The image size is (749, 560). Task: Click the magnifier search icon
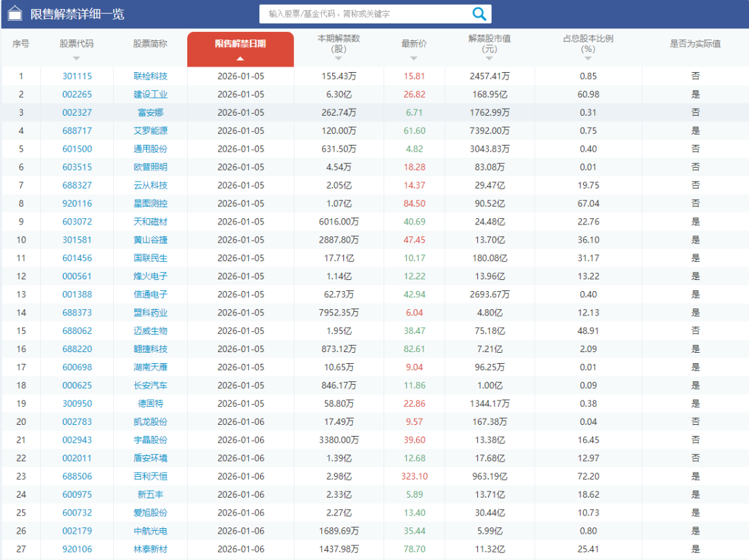pos(479,14)
